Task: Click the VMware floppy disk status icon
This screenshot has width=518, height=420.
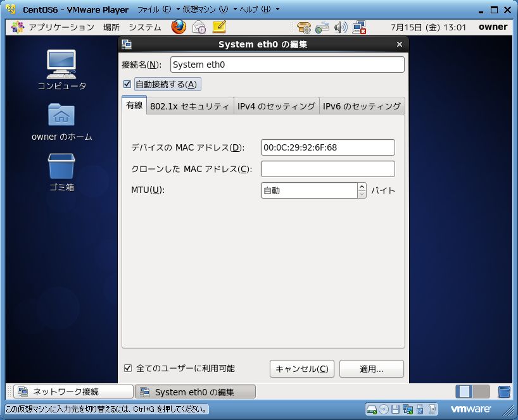Action: tap(395, 409)
